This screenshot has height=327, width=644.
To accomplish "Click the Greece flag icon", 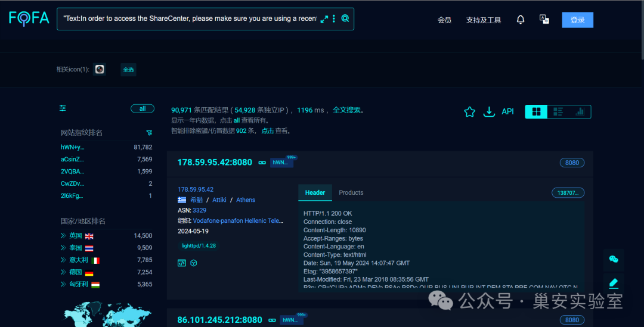I will 181,200.
